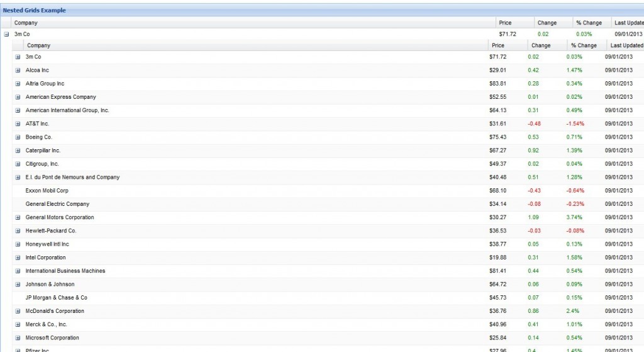Sort by outer Change column header
This screenshot has width=644, height=352.
(553, 23)
